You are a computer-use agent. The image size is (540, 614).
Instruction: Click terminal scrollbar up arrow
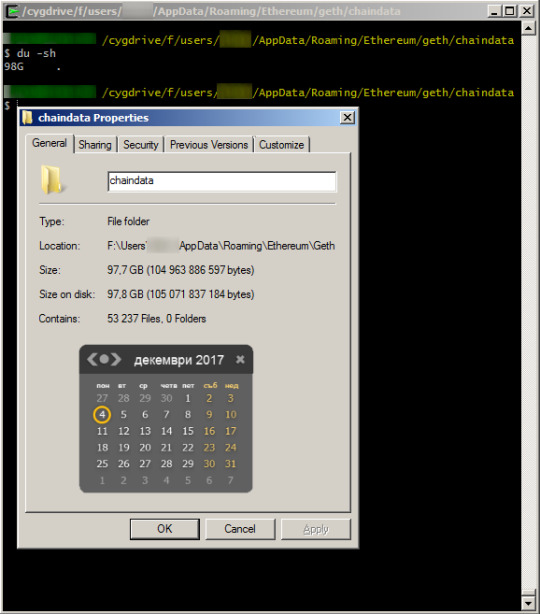pos(529,28)
